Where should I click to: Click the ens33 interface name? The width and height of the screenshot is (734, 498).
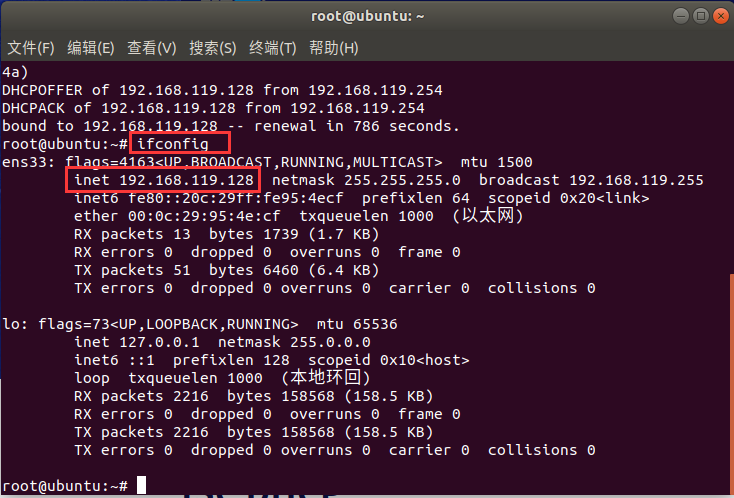pyautogui.click(x=28, y=162)
